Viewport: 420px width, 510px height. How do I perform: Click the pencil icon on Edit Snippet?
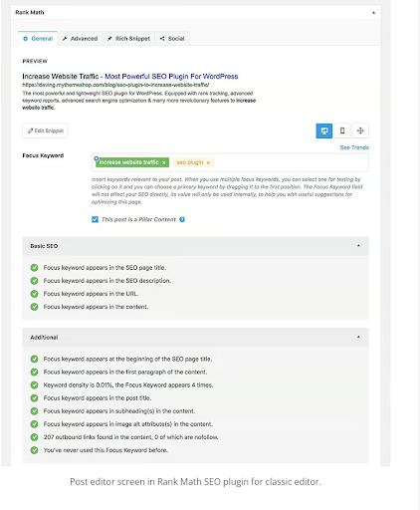(x=31, y=130)
